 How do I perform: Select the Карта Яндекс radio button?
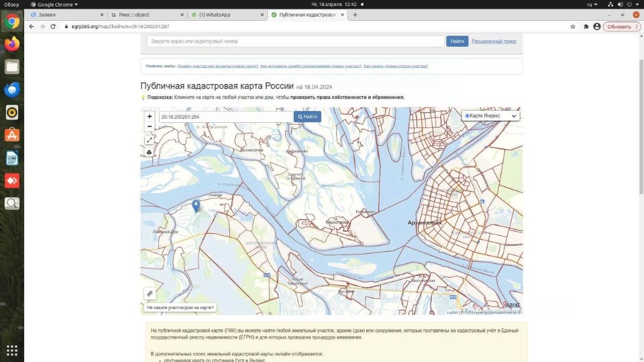(x=467, y=116)
